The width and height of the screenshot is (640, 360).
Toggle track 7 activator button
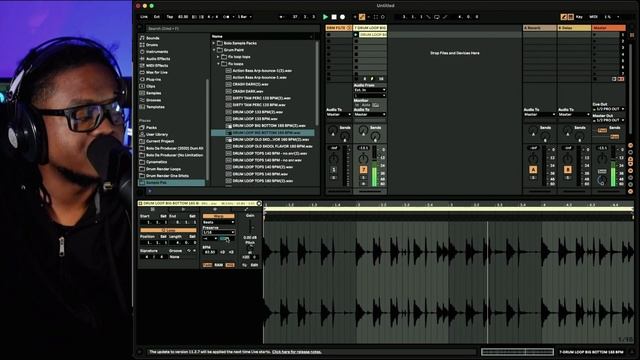point(363,169)
